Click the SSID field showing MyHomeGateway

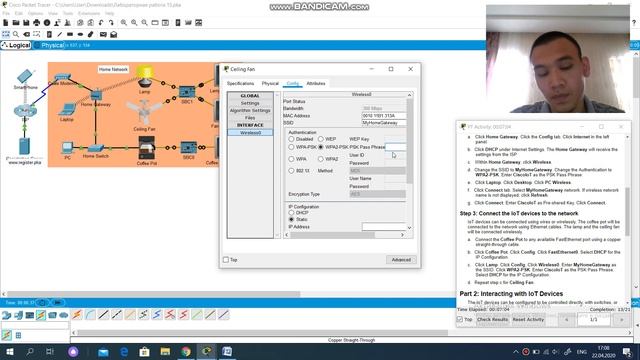click(x=384, y=123)
